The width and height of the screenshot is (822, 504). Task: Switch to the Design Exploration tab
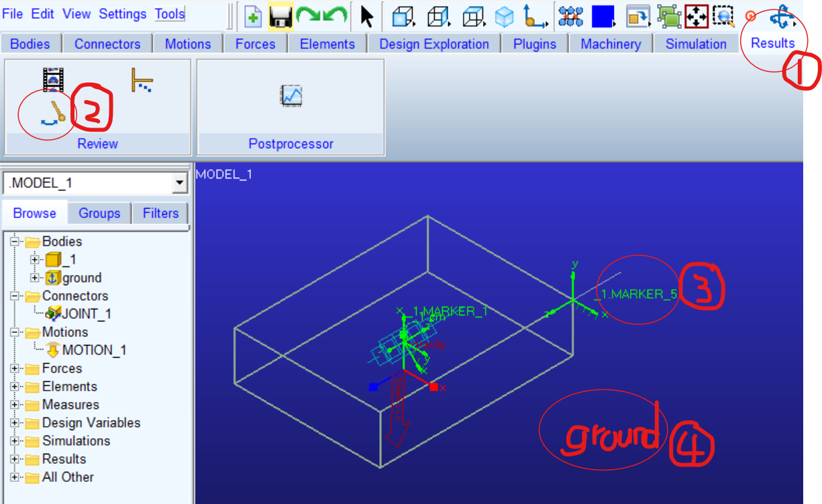434,44
